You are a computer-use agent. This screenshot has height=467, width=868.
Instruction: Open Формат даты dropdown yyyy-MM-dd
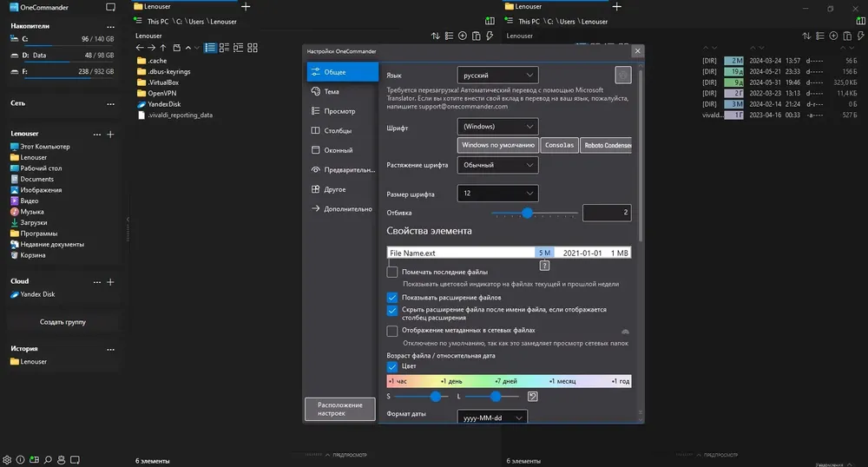pos(492,418)
